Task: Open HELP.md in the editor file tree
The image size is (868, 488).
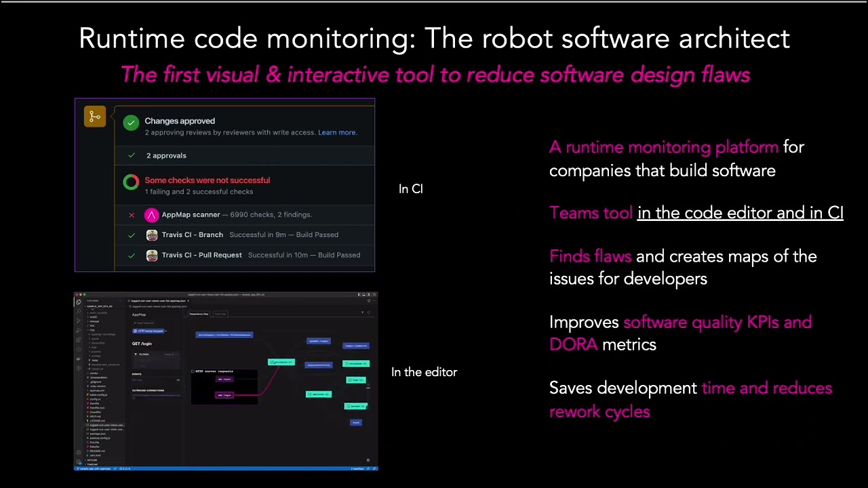Action: click(x=95, y=417)
